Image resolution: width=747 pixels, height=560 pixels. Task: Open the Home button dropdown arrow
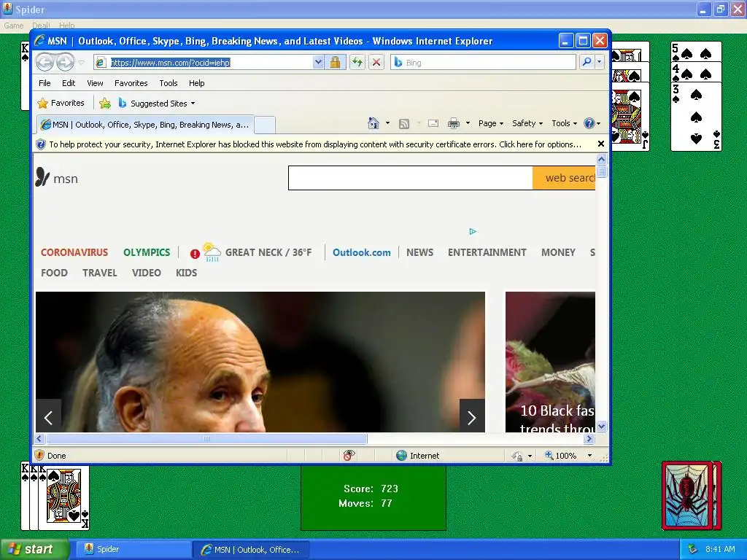click(x=388, y=123)
